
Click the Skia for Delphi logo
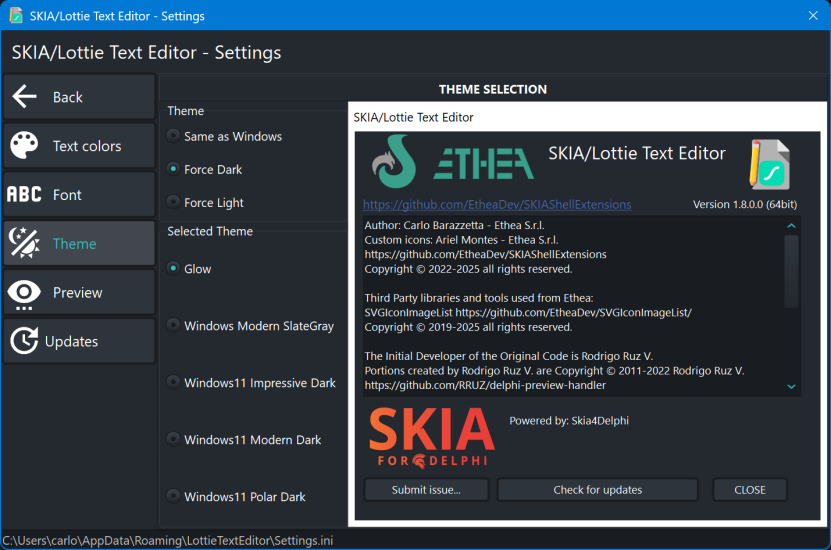coord(432,438)
